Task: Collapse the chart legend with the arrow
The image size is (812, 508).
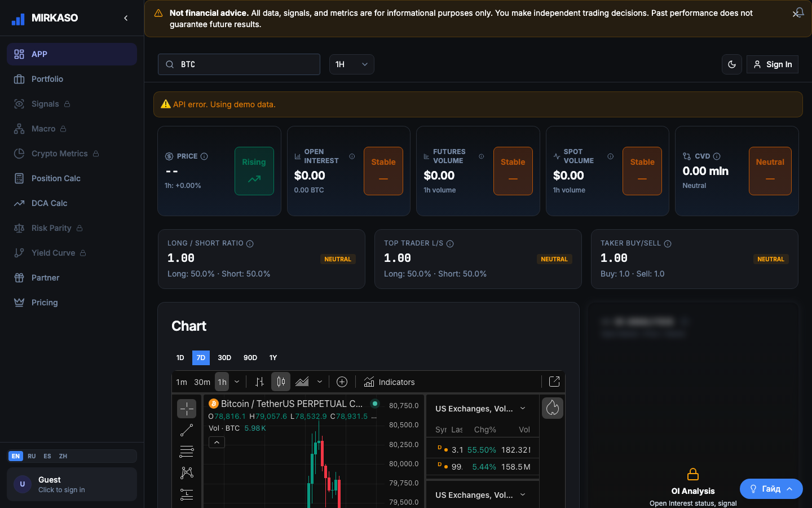Action: (217, 443)
